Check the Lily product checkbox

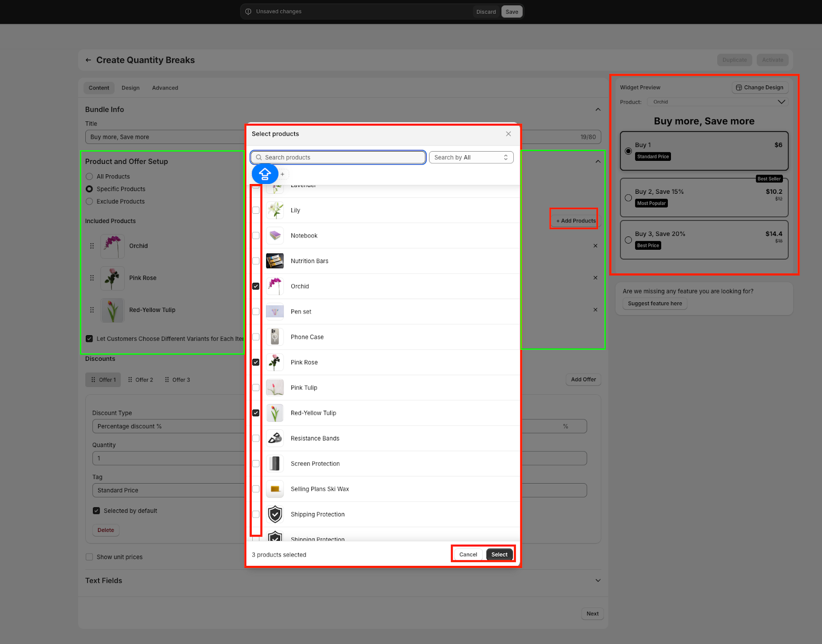pyautogui.click(x=256, y=210)
